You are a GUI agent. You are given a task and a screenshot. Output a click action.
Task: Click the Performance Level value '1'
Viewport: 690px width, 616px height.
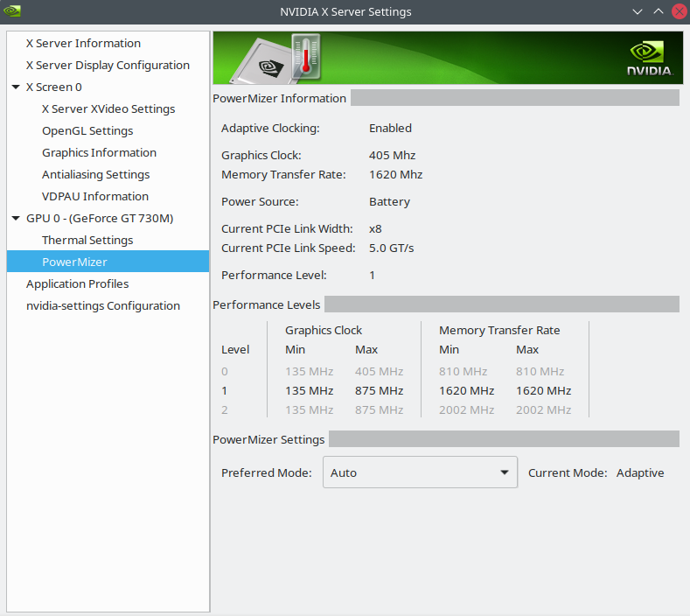pyautogui.click(x=372, y=276)
